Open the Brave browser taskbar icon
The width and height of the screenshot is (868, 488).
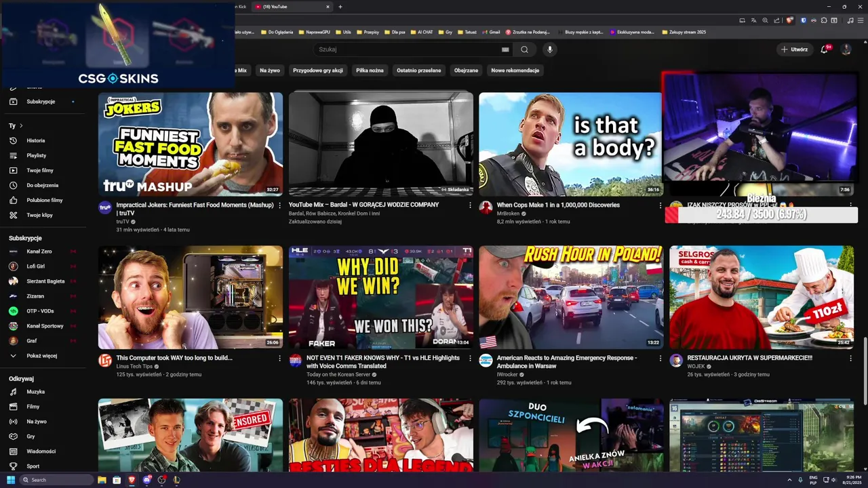[132, 480]
